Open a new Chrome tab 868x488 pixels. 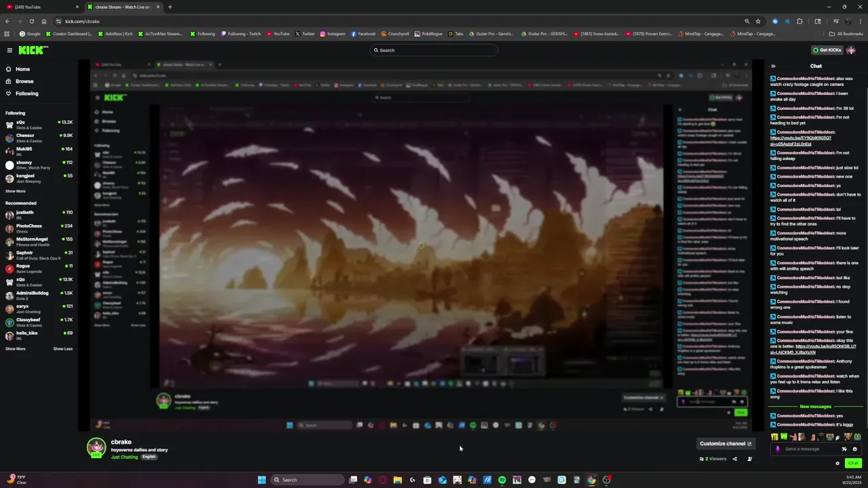coord(170,7)
